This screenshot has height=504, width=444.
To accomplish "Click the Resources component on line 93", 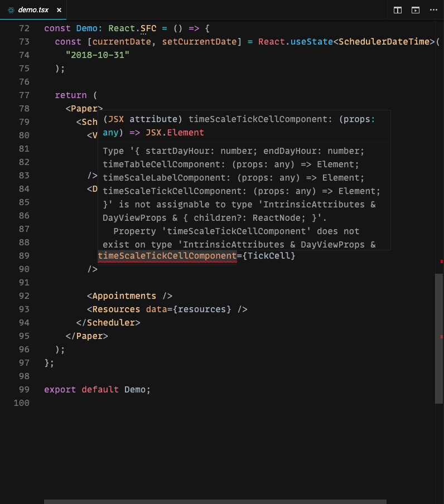I will coord(116,309).
